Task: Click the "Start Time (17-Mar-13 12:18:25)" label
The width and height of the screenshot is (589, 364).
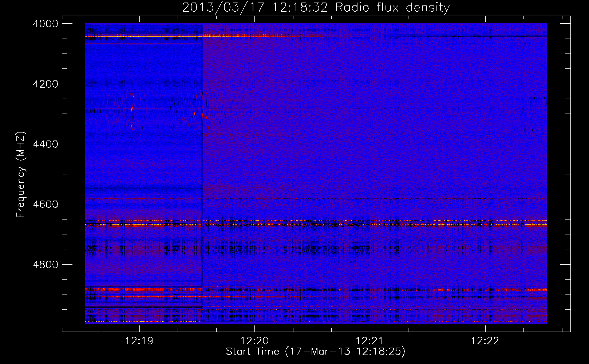Action: (316, 352)
